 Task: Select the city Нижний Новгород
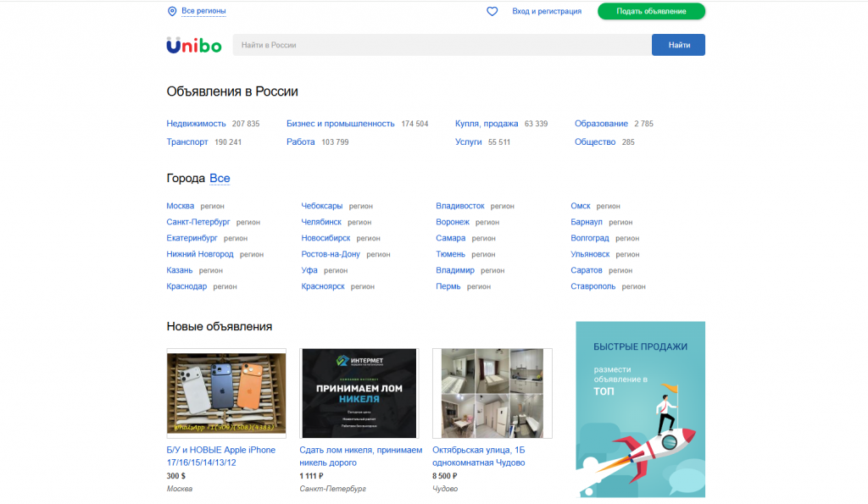click(200, 254)
